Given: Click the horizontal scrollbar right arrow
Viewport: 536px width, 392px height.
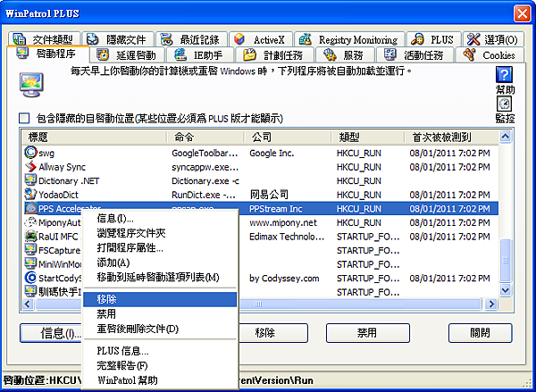Looking at the screenshot, I should pyautogui.click(x=491, y=304).
